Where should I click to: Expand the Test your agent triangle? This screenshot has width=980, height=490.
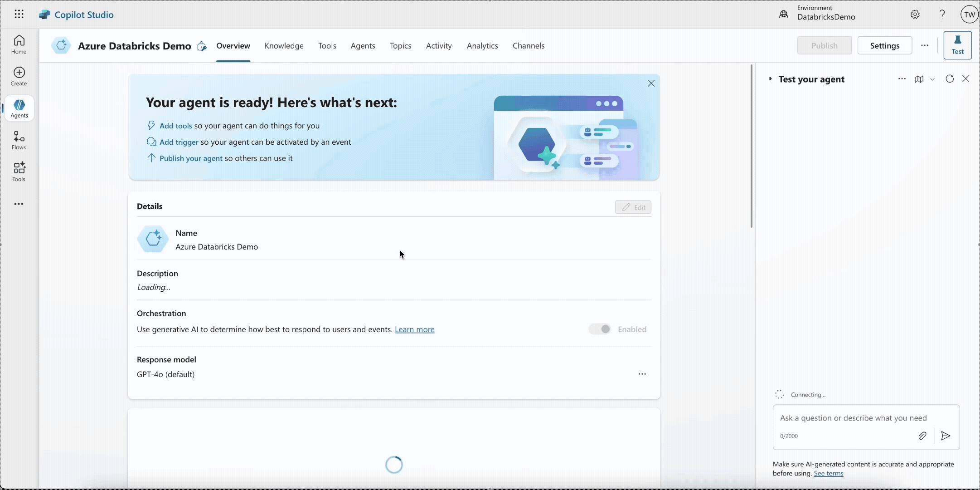pos(770,79)
